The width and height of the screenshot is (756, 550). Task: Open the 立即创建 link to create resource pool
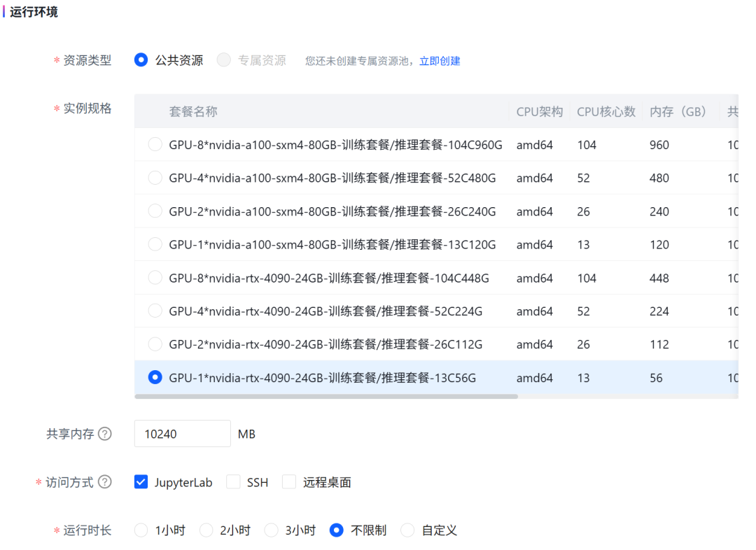pyautogui.click(x=440, y=61)
